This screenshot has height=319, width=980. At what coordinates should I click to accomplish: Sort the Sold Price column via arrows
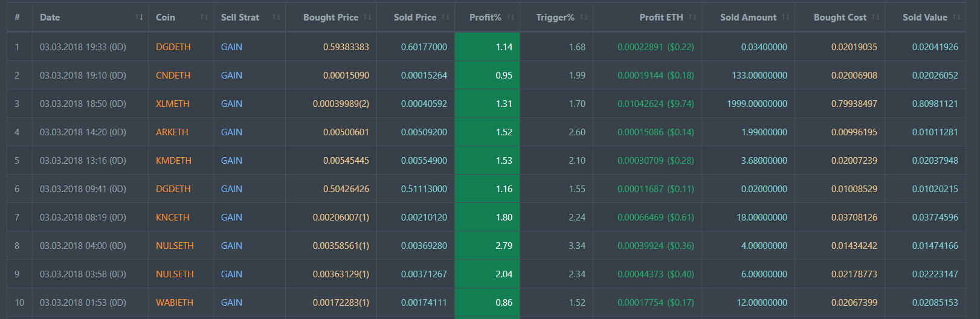(445, 17)
